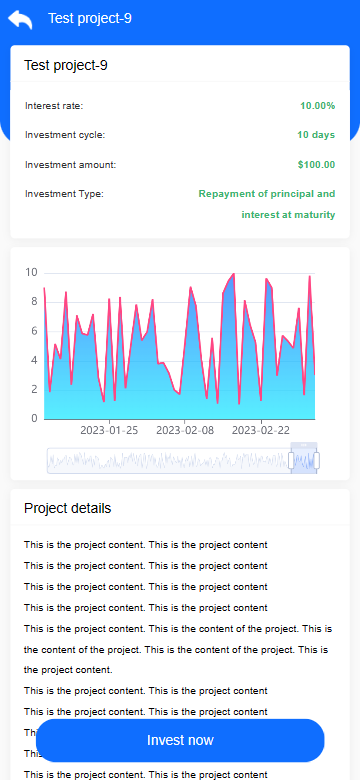This screenshot has width=360, height=780.
Task: Go back using the white arrow icon
Action: (20, 19)
